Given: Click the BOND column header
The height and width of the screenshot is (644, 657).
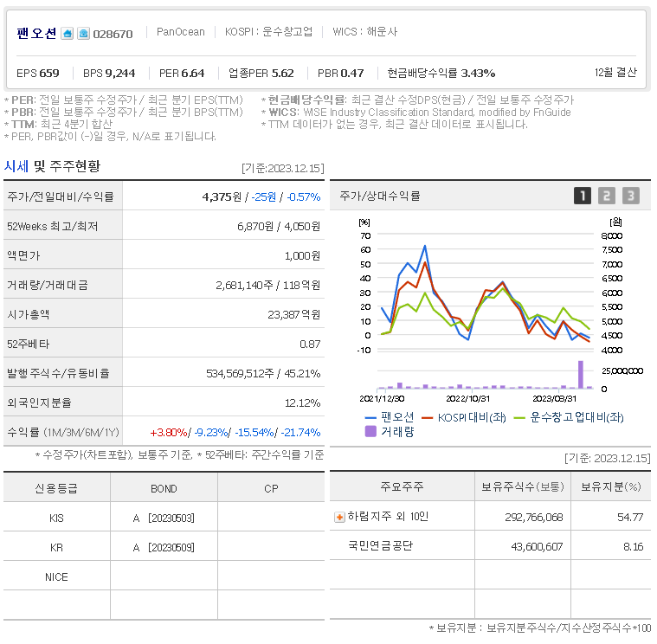Looking at the screenshot, I should (164, 488).
